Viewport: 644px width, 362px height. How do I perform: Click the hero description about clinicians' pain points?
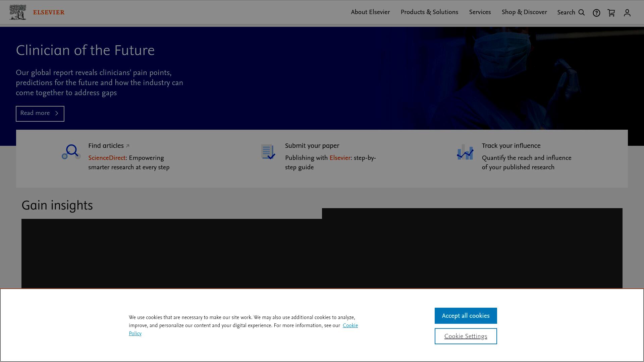point(99,83)
